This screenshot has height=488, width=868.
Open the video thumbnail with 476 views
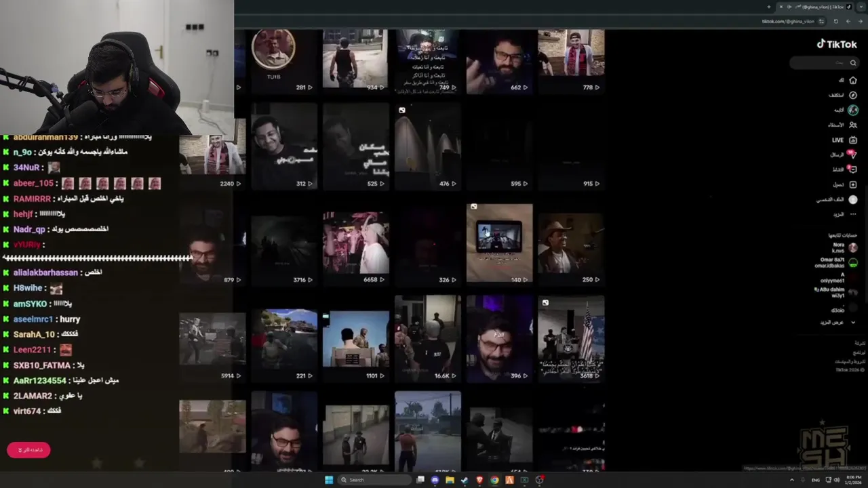pyautogui.click(x=427, y=146)
